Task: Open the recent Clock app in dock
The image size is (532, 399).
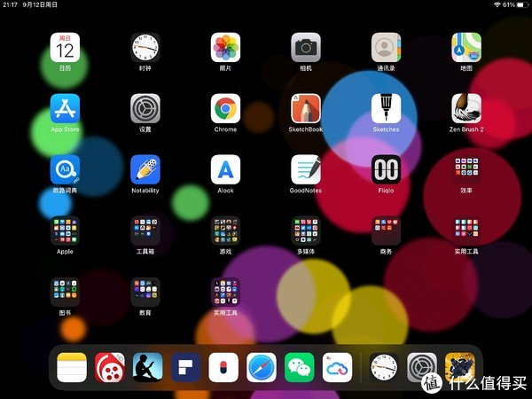Action: pyautogui.click(x=384, y=367)
